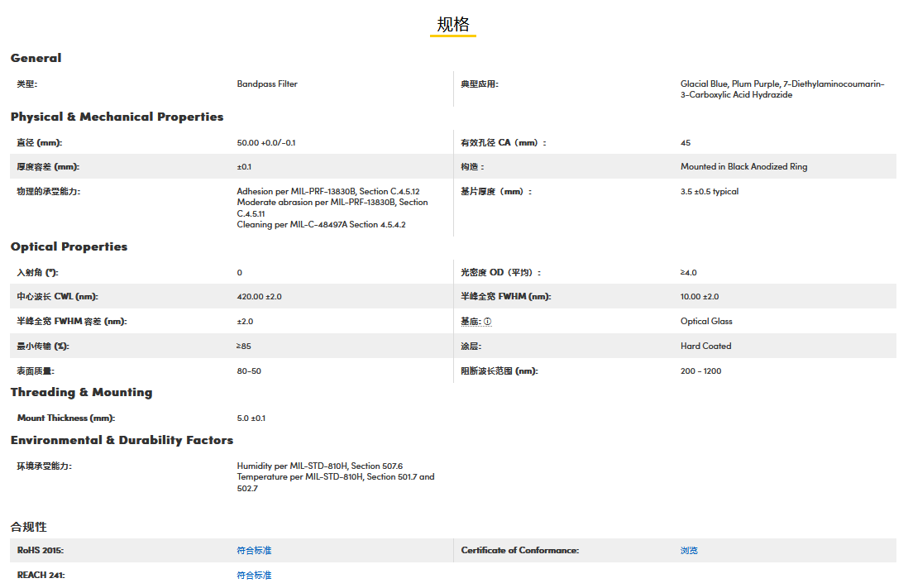908x588 pixels.
Task: Click the Mount Thickness (mm) label
Action: click(66, 418)
